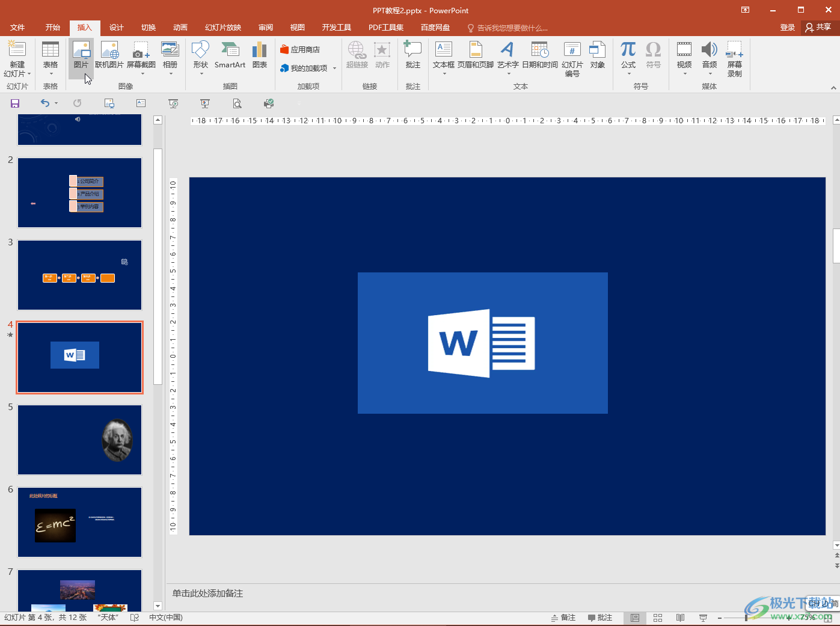Image resolution: width=840 pixels, height=626 pixels.
Task: Save the presentation from quick access toolbar
Action: (15, 103)
